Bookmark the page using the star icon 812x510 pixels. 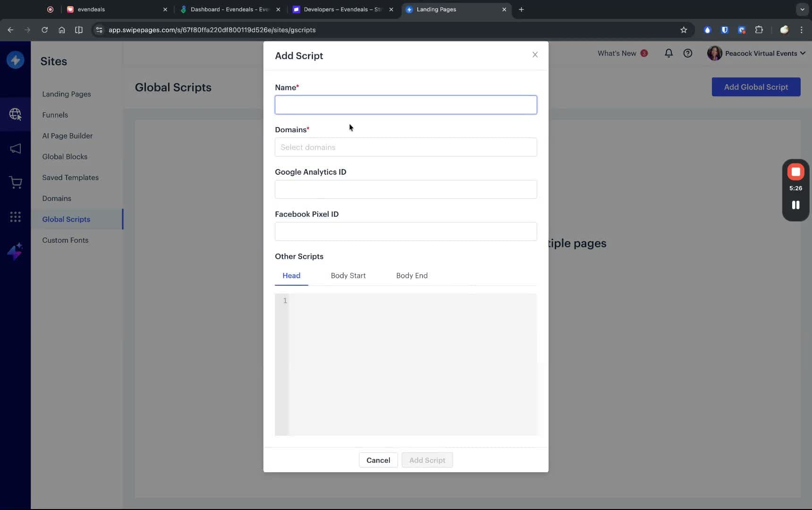point(684,30)
